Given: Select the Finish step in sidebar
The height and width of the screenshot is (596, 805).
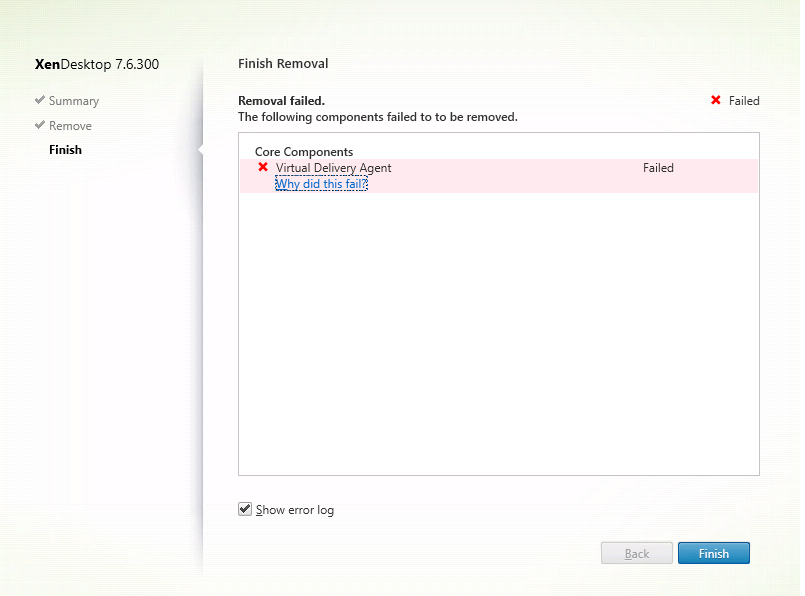Looking at the screenshot, I should [65, 150].
